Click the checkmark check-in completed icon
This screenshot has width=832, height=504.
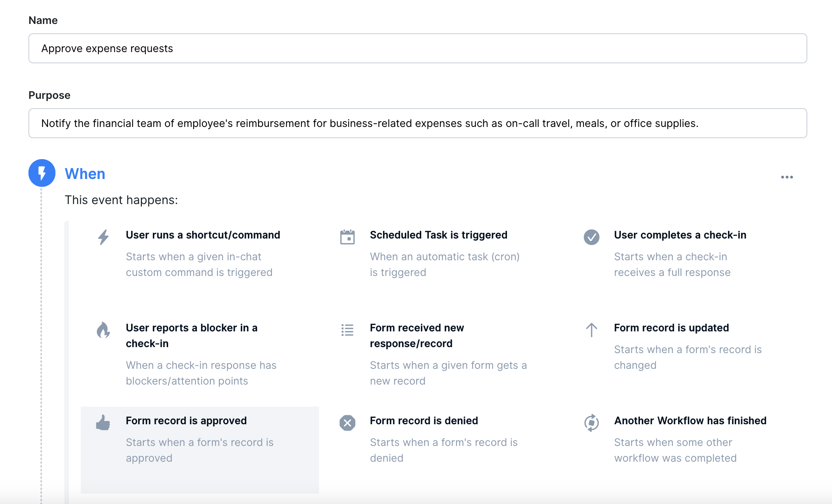click(x=592, y=237)
